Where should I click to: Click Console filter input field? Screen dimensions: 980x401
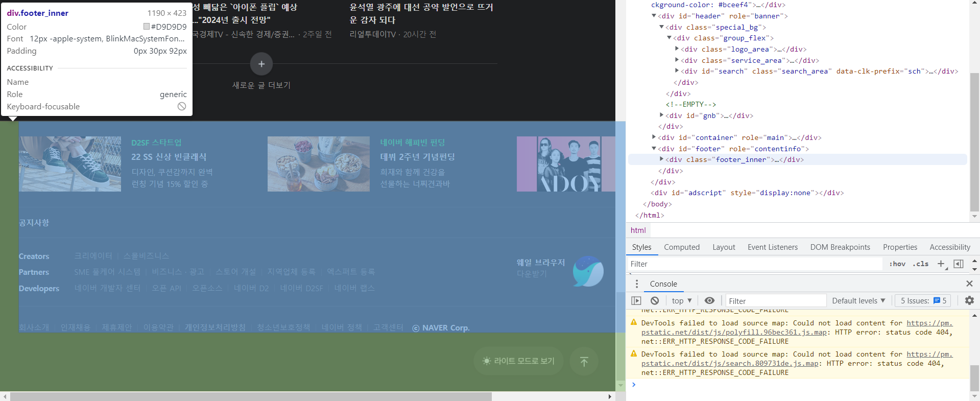[776, 301]
